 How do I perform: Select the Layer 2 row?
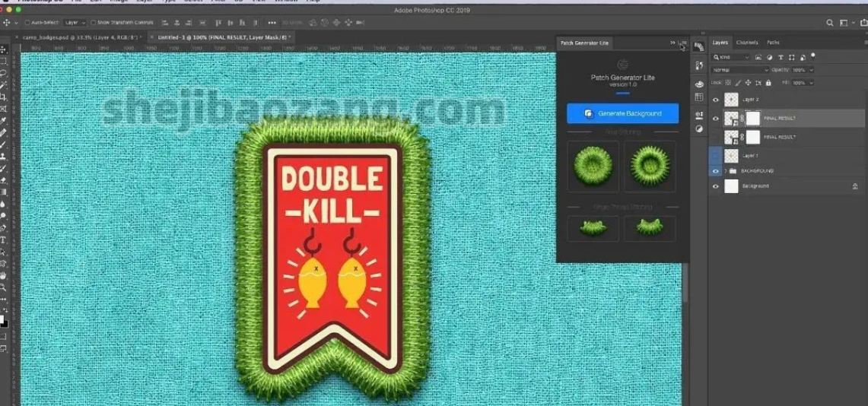tap(787, 100)
